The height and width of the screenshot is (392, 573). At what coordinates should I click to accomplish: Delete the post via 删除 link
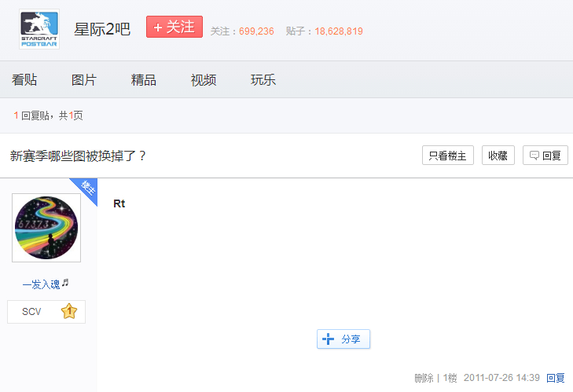coord(424,378)
